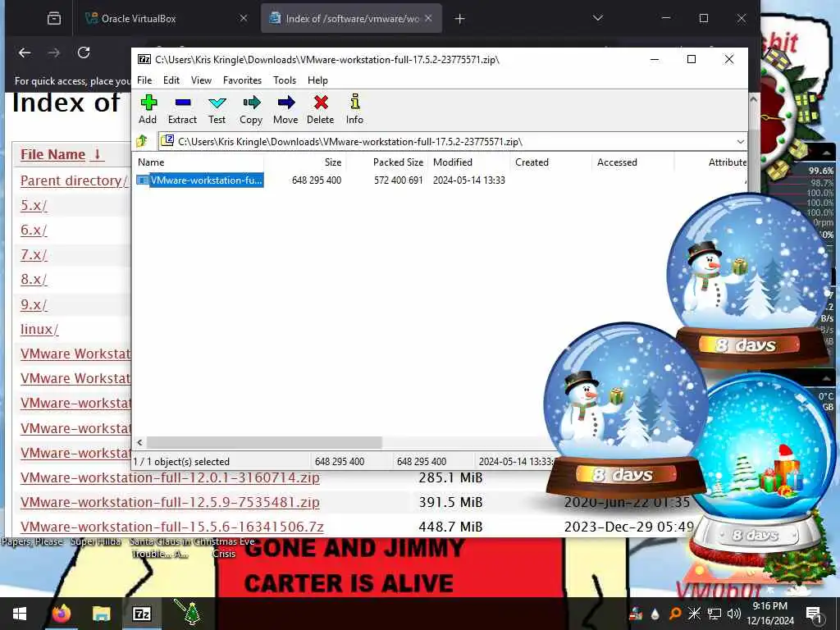840x630 pixels.
Task: Download VMware-workstation-full-15.5.6-16341506.7z
Action: 172,527
